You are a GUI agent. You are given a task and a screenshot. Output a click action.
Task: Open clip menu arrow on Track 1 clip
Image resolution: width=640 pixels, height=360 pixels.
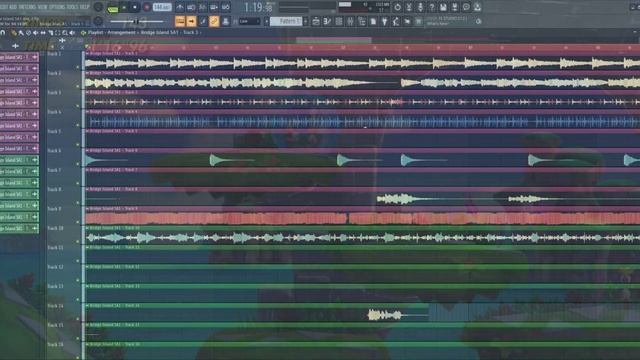point(87,53)
